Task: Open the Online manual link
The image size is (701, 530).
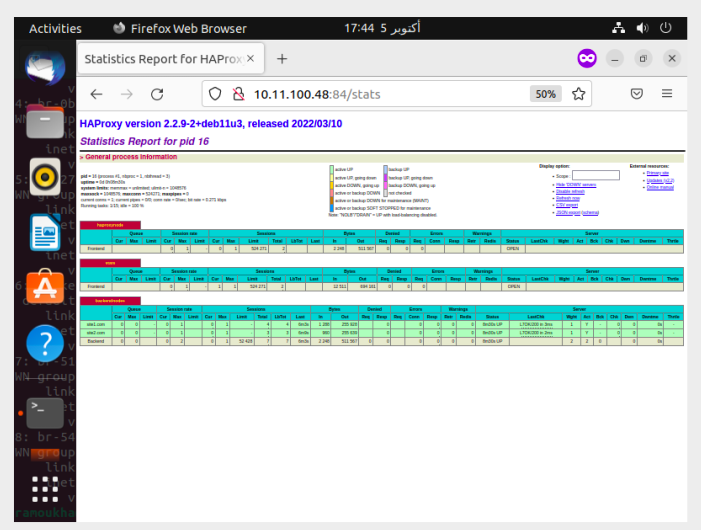Action: point(660,187)
